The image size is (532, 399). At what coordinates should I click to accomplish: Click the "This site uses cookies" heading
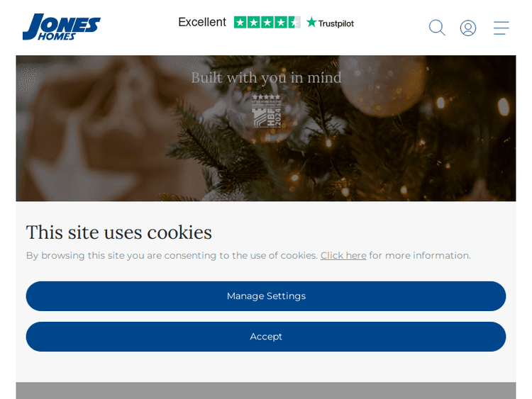pos(118,232)
